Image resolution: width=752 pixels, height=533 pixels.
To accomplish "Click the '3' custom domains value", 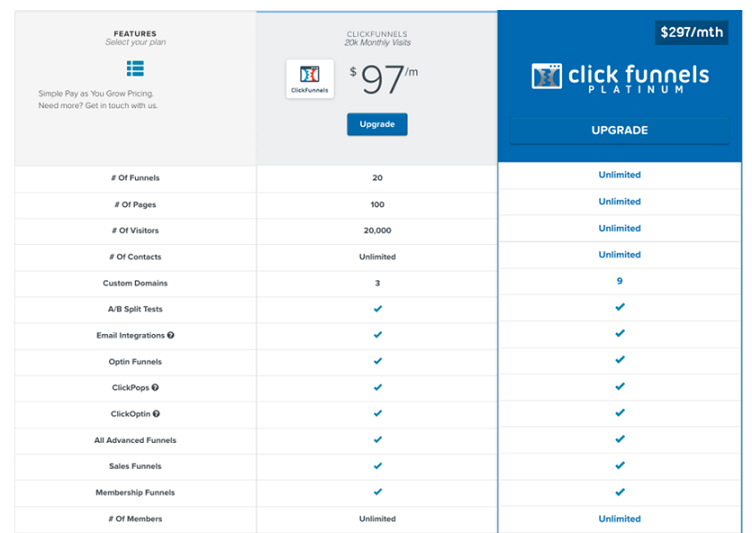I will coord(377,284).
